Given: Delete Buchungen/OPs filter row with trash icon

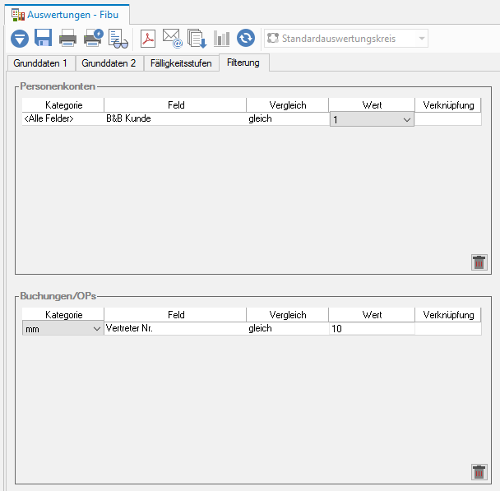Looking at the screenshot, I should pyautogui.click(x=479, y=472).
